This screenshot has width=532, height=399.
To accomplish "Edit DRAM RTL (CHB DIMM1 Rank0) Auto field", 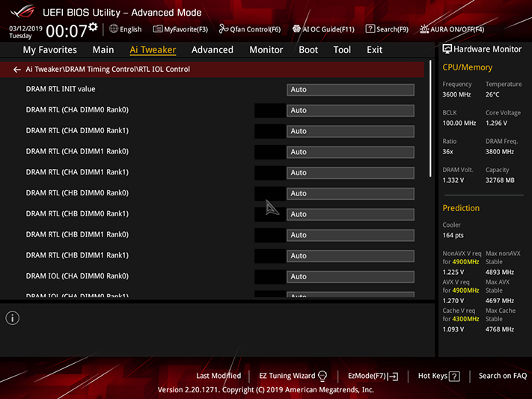I will 350,235.
